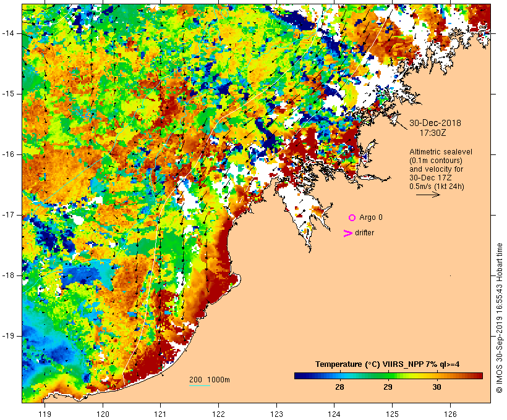Click latitude axis label -14
Image resolution: width=507 pixels, height=420 pixels.
click(x=8, y=33)
